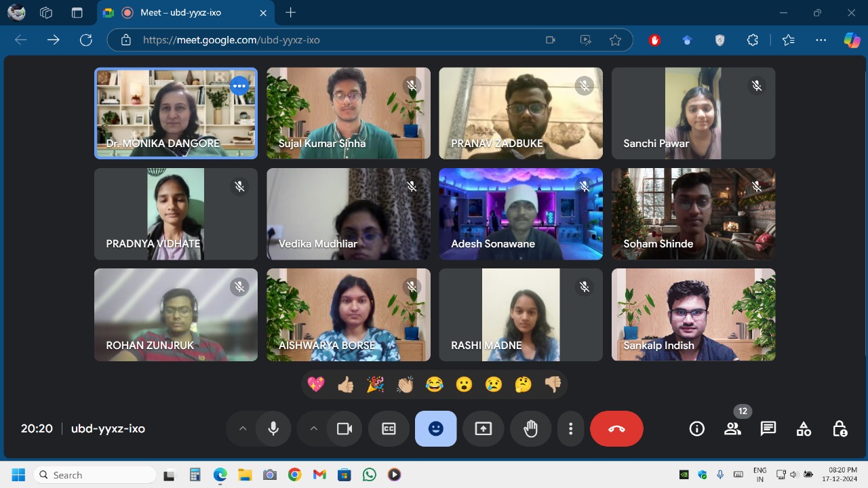
Task: Click the red leave call button
Action: (x=616, y=428)
